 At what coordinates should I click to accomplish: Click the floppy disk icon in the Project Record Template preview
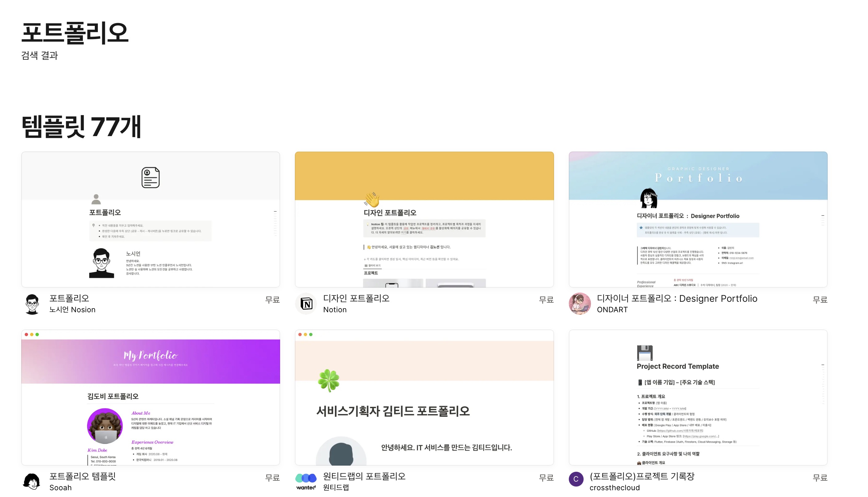tap(645, 353)
